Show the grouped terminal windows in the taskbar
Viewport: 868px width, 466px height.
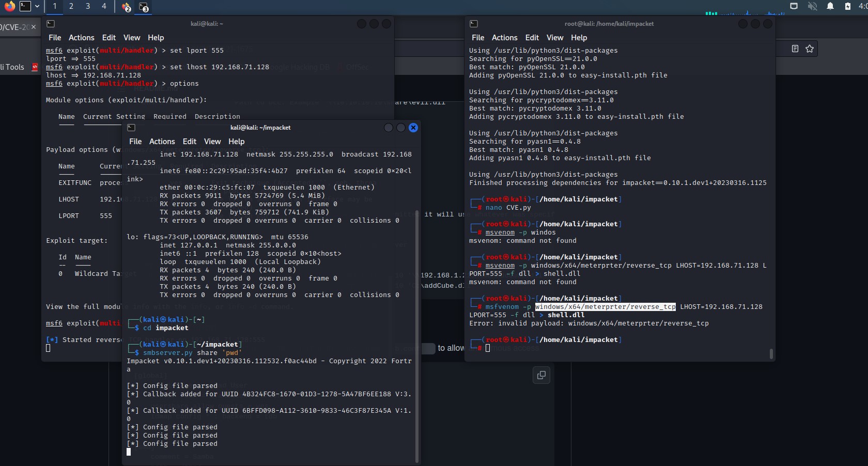click(143, 7)
